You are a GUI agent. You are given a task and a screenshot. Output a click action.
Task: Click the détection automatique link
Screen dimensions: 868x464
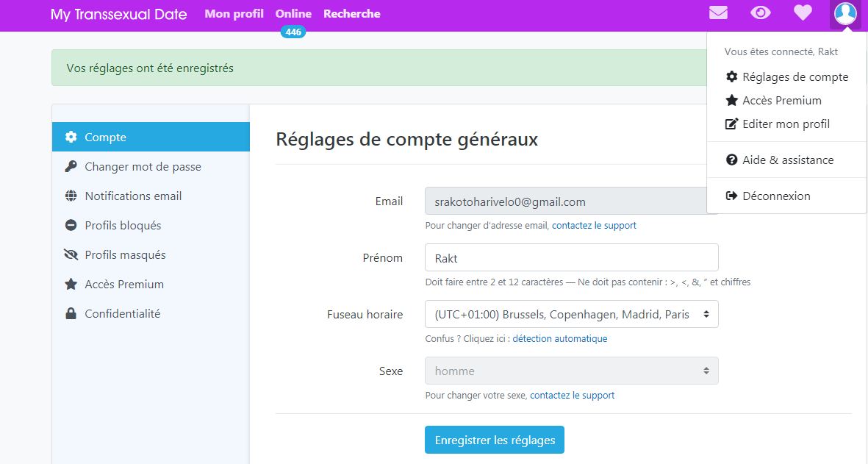click(559, 339)
